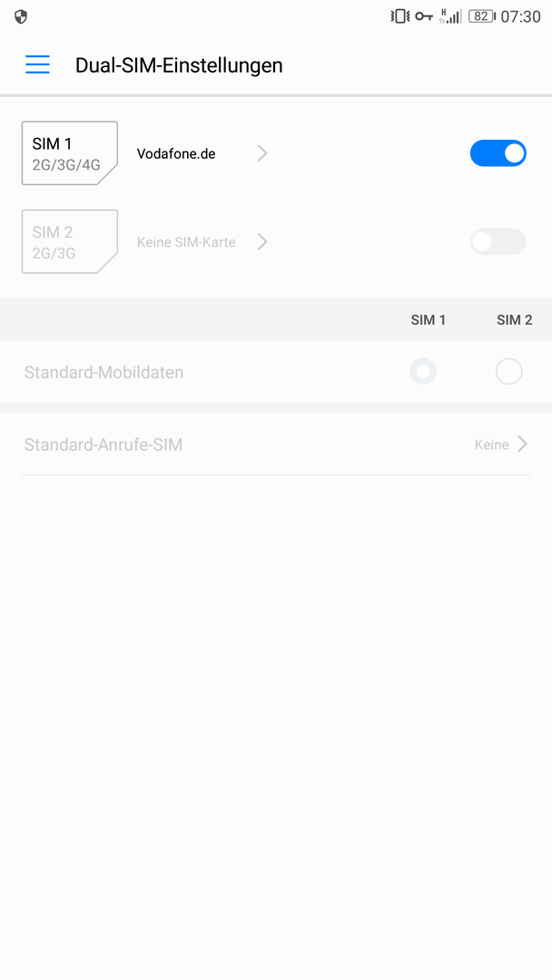Tap the VPN key status icon
The width and height of the screenshot is (552, 980).
tap(424, 16)
